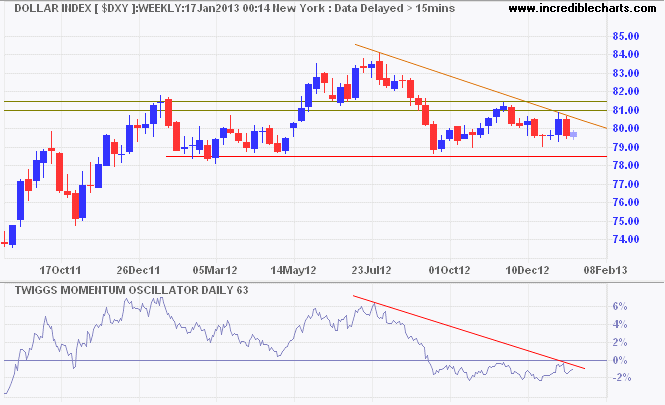Click the 17Oct11 date label
665x405 pixels.
pyautogui.click(x=60, y=270)
